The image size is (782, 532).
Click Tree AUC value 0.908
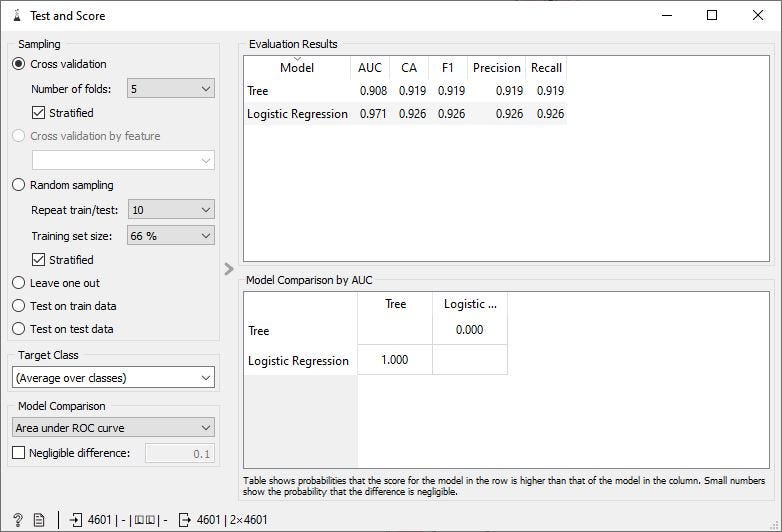coord(373,91)
